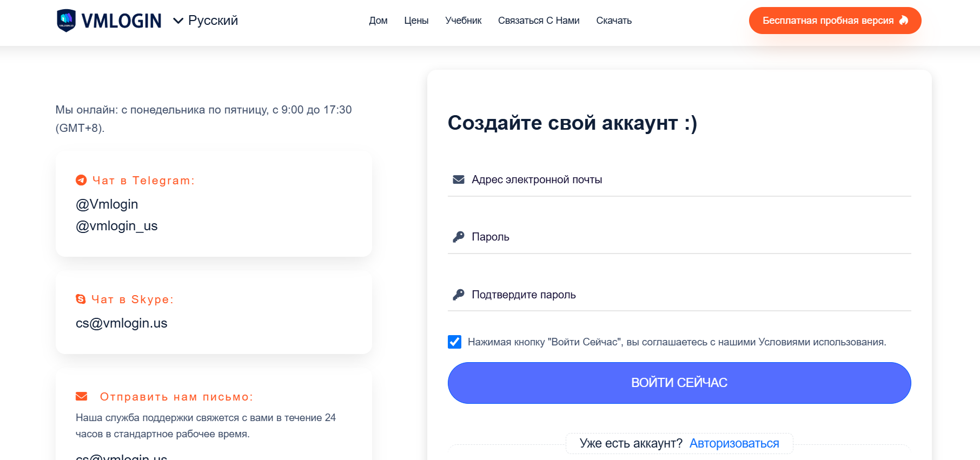Focus the Адрес электронной почты field
Image resolution: width=980 pixels, height=460 pixels.
point(679,179)
